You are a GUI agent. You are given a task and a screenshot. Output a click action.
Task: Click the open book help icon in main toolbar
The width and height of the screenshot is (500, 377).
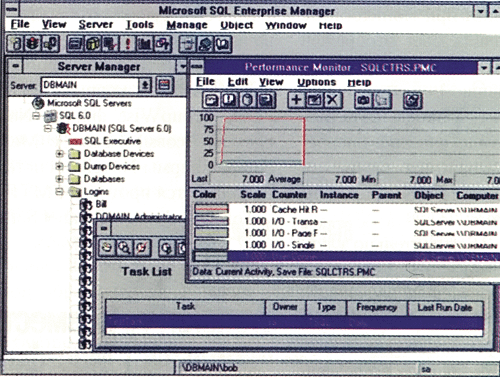pyautogui.click(x=223, y=44)
